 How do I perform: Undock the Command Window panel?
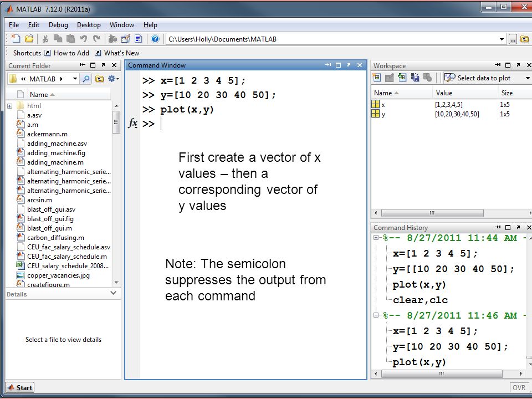(349, 65)
